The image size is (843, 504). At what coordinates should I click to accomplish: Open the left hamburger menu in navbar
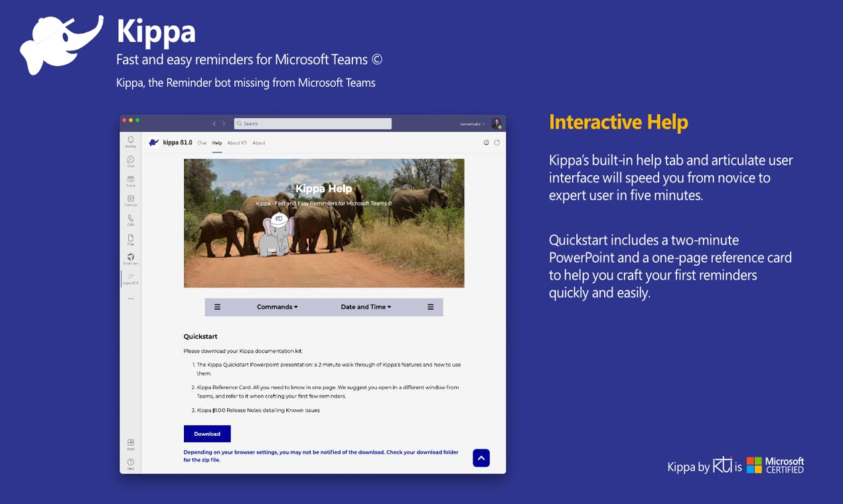(217, 307)
